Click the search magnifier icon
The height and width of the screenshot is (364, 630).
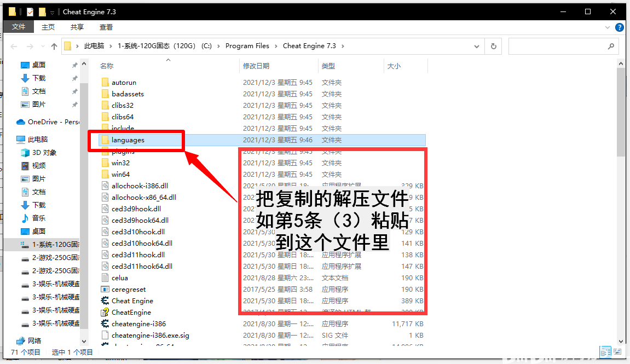tap(611, 46)
